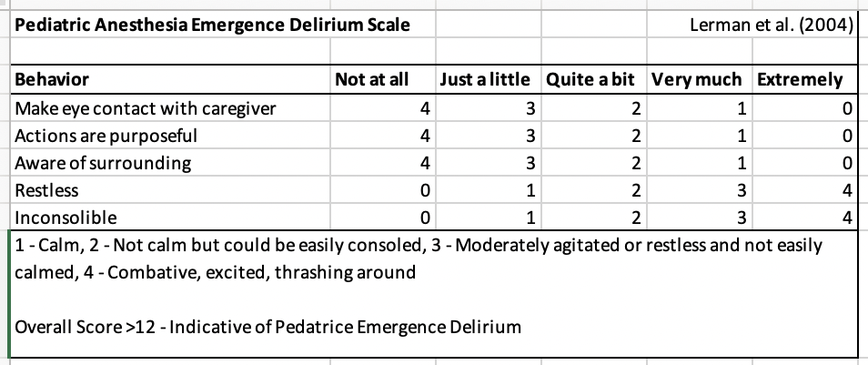Select the "Just a little" header cell
The image size is (868, 365).
(484, 80)
